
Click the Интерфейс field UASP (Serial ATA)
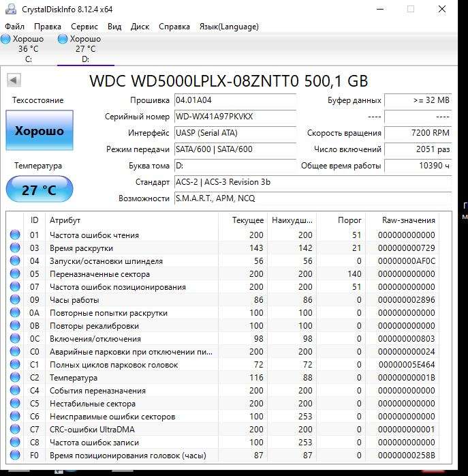click(235, 133)
